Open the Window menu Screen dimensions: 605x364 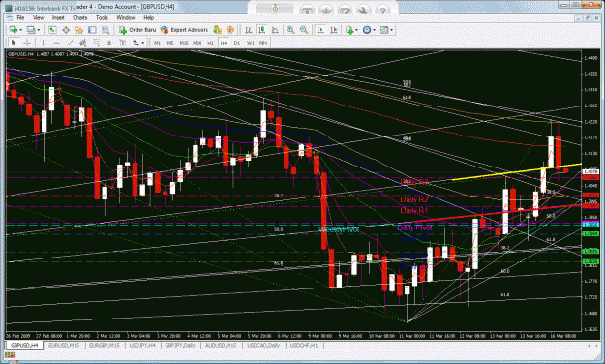[126, 17]
